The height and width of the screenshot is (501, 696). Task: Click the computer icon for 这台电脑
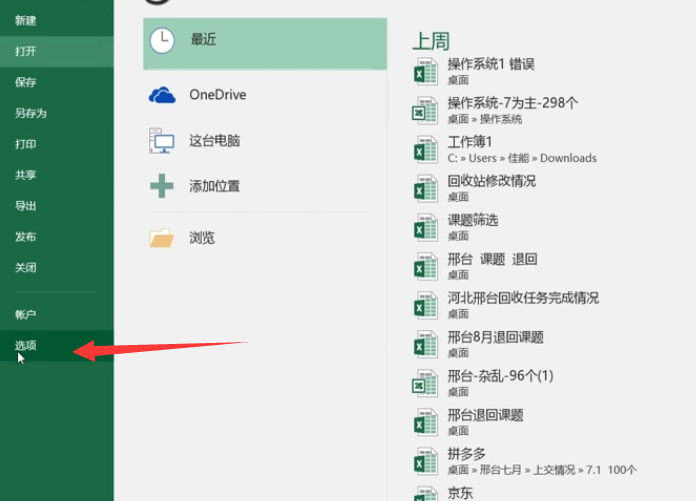click(x=162, y=141)
